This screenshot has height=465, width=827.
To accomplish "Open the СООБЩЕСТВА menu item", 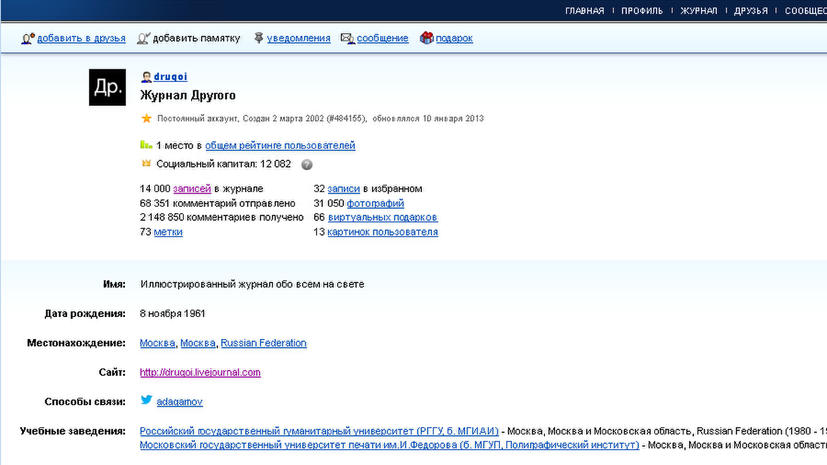I will (x=805, y=11).
